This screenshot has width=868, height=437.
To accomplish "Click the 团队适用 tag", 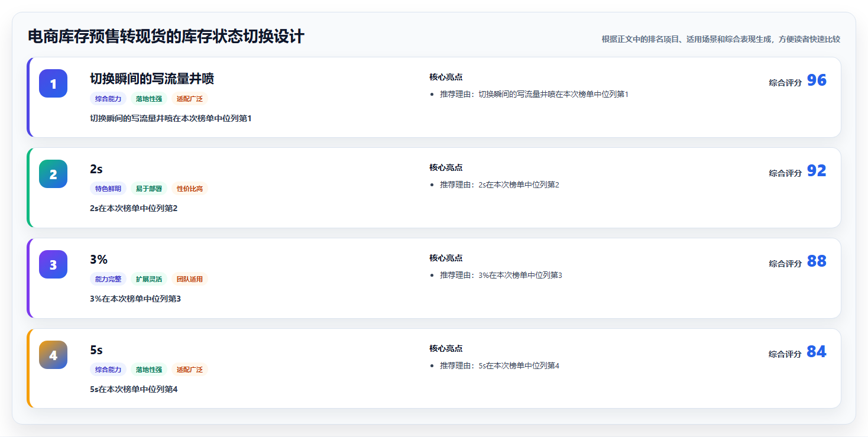I will click(190, 279).
